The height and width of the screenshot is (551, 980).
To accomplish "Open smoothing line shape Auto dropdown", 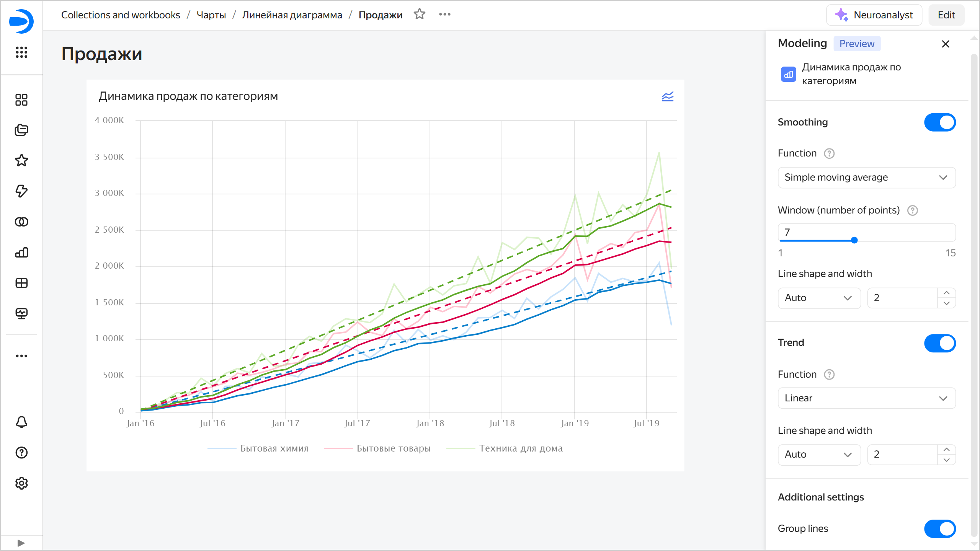I will click(x=819, y=298).
